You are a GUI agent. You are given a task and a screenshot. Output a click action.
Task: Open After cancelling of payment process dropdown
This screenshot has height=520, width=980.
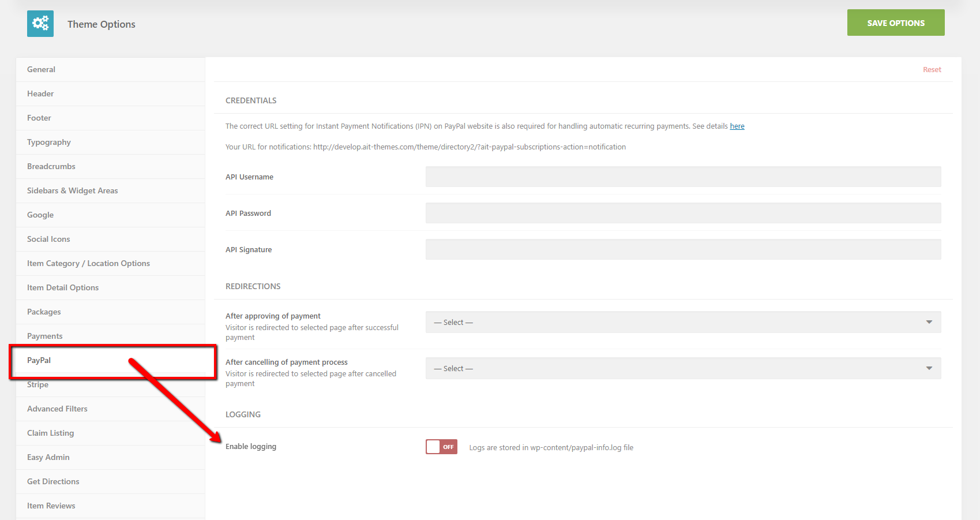click(x=683, y=368)
